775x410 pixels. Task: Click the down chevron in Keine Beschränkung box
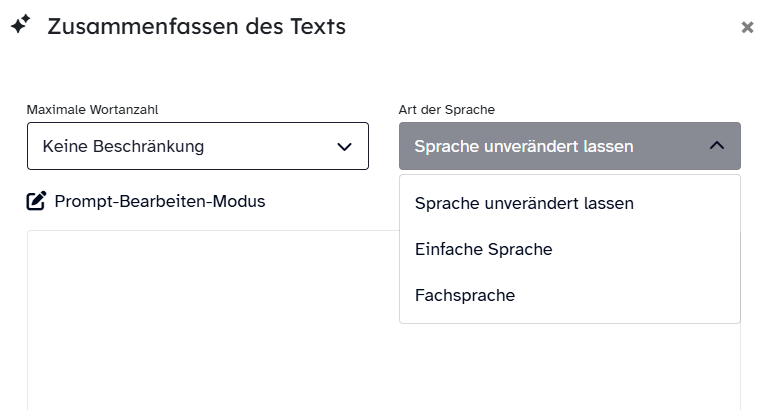pos(345,146)
